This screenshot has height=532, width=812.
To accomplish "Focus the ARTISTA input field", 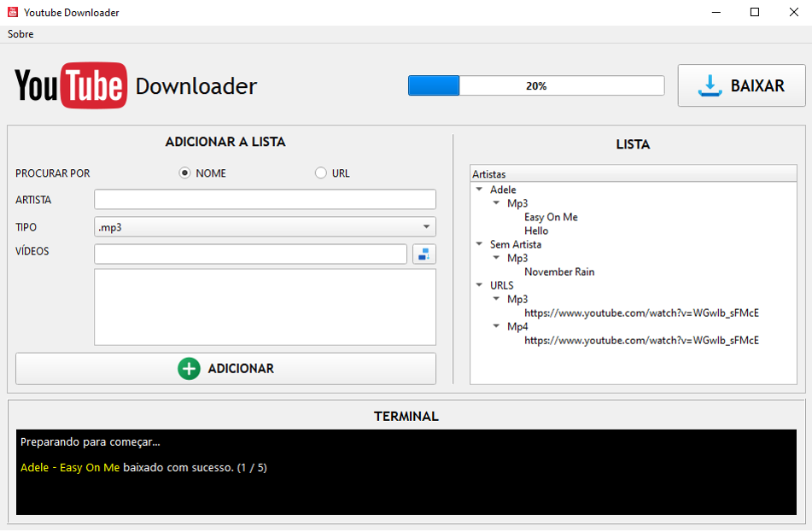I will tap(266, 200).
